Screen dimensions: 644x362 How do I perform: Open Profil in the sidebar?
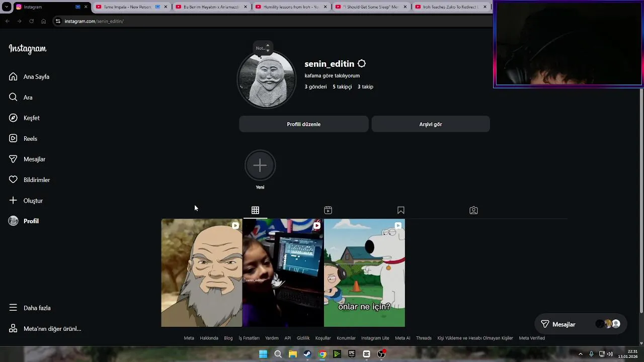(24, 221)
